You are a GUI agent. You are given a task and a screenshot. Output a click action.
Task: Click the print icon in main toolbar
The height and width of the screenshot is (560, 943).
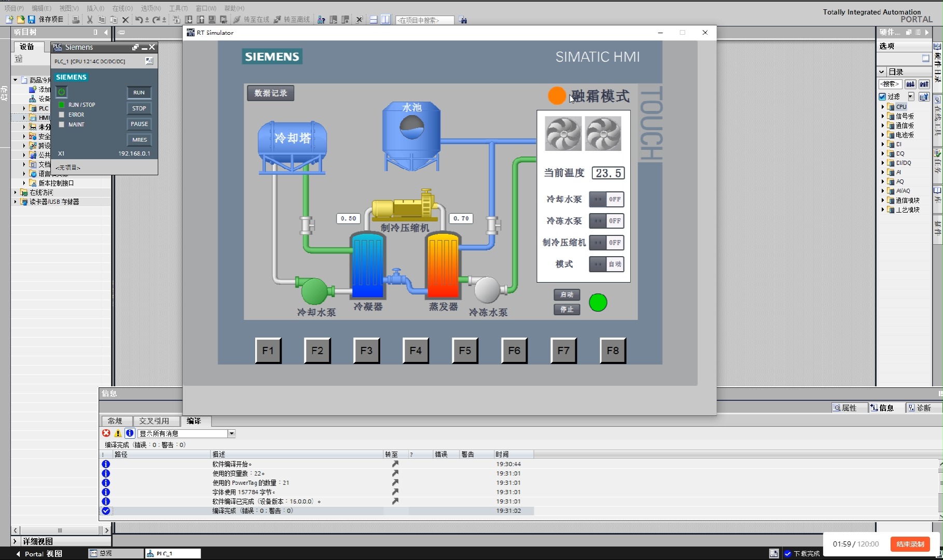76,20
